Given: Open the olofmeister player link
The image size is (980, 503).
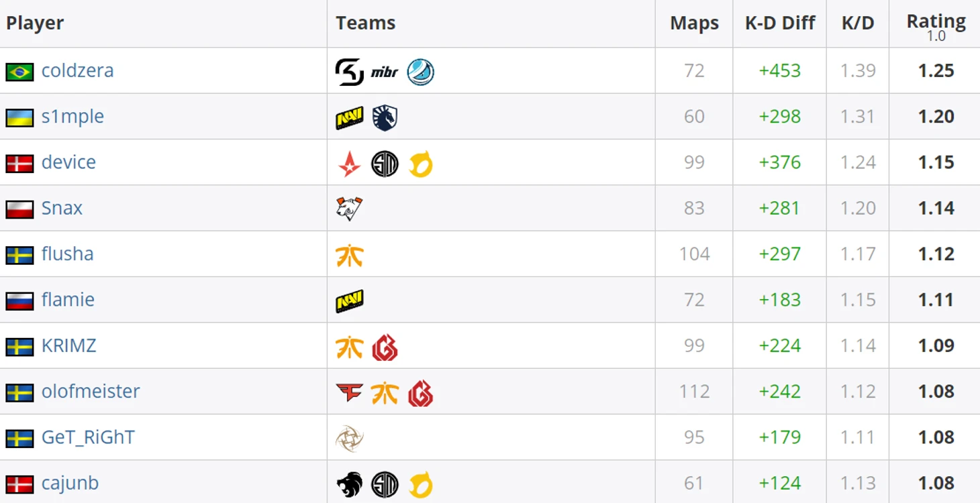Looking at the screenshot, I should tap(91, 391).
